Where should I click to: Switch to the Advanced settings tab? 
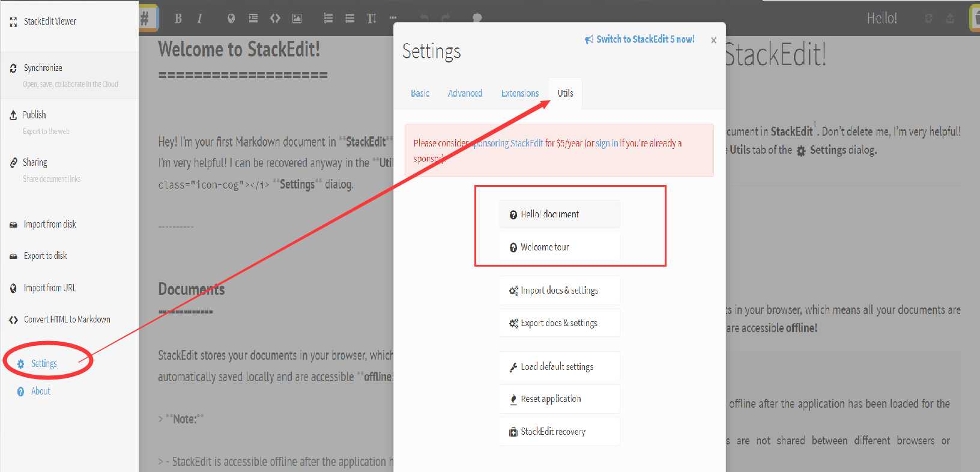465,94
